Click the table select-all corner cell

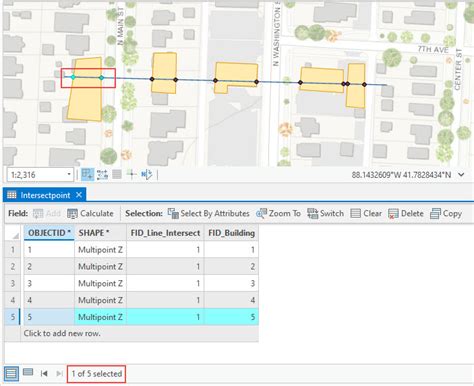coord(14,233)
